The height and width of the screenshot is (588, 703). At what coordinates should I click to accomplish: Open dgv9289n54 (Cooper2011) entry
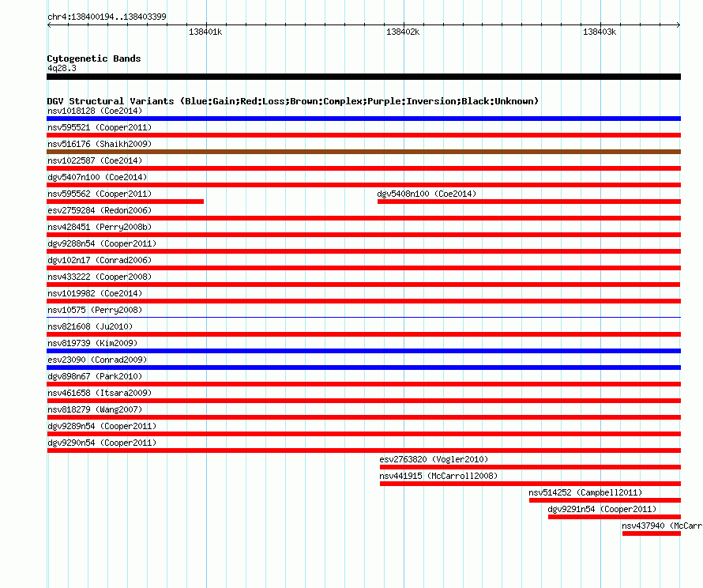coord(102,426)
